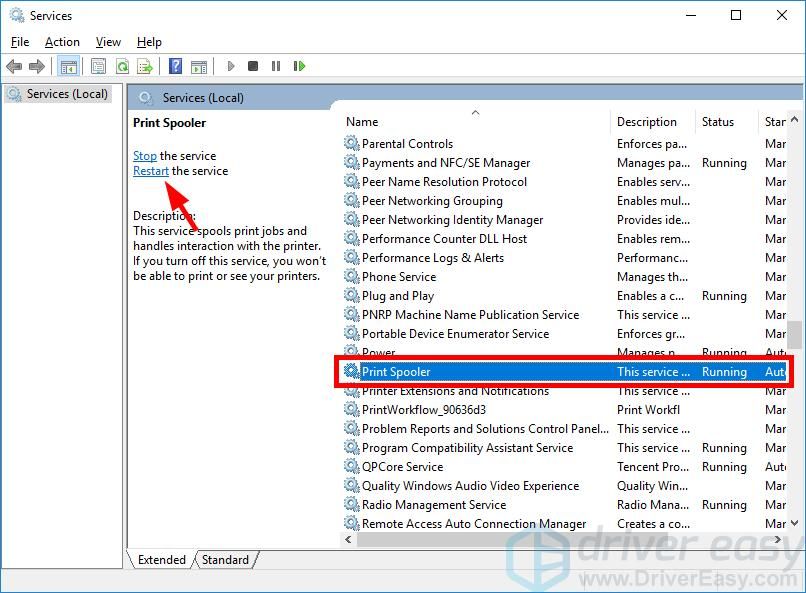Toggle the Show/Hide Action Pane toolbar button
Image resolution: width=806 pixels, height=593 pixels.
(x=199, y=67)
